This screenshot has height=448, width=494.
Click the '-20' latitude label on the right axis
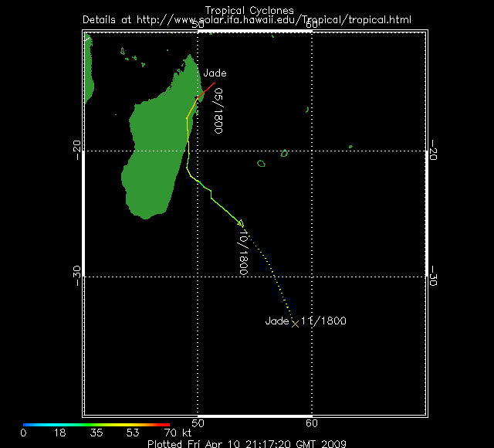pyautogui.click(x=433, y=150)
